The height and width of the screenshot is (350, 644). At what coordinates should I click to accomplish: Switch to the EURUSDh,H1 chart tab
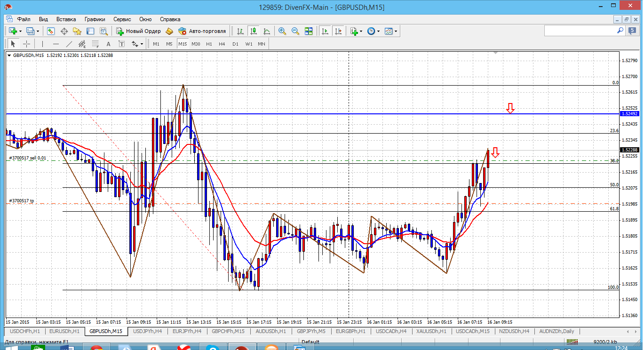click(64, 331)
